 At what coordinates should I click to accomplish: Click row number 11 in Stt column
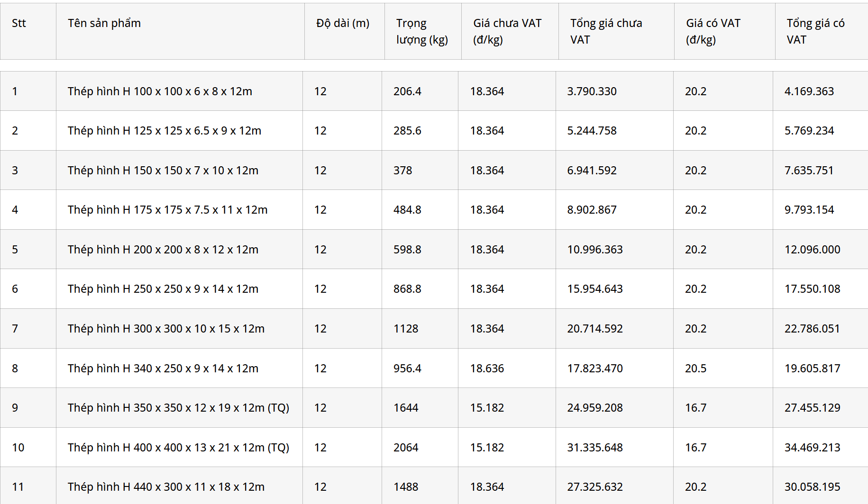(18, 487)
